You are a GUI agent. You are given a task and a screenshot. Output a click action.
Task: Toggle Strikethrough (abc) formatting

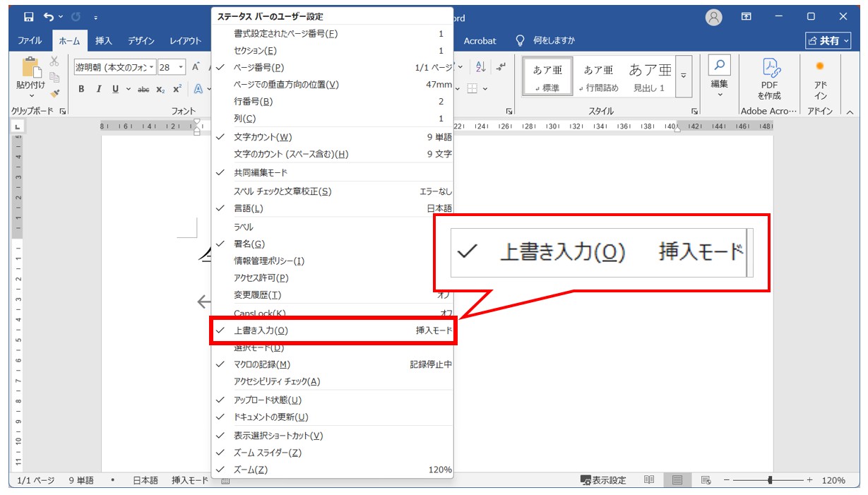coord(143,89)
